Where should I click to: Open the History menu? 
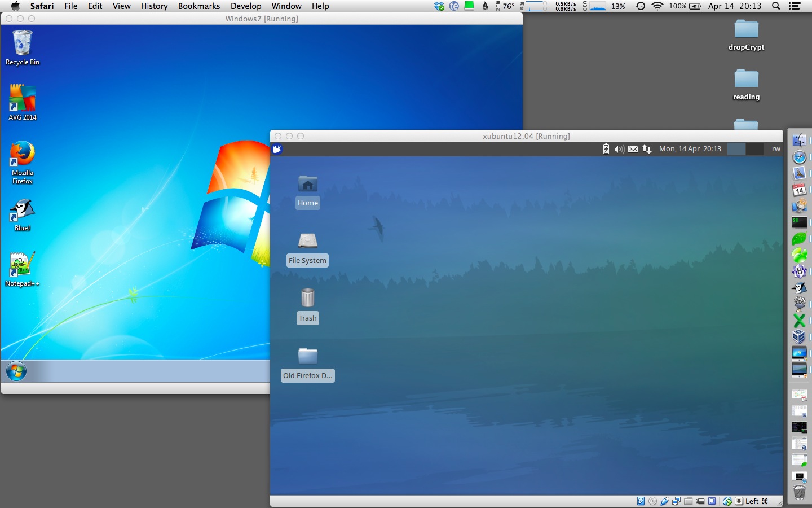pyautogui.click(x=155, y=6)
